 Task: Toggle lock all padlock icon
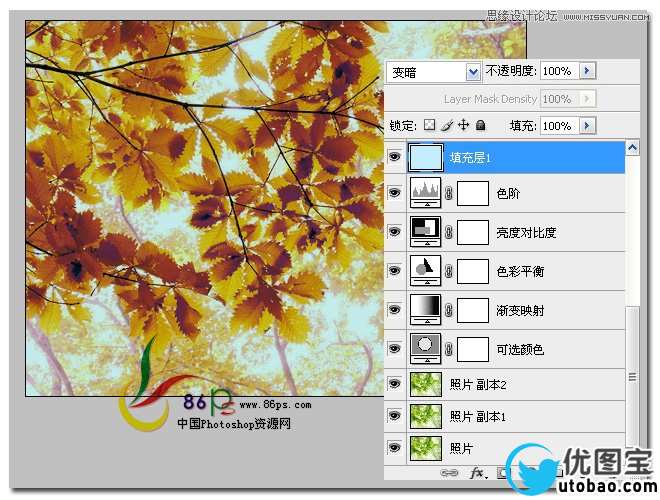(480, 125)
